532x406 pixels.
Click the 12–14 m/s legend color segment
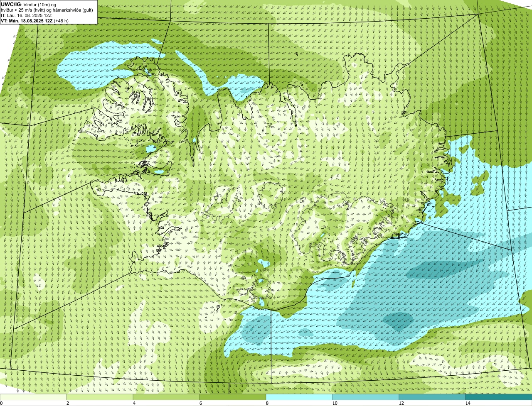pyautogui.click(x=432, y=397)
